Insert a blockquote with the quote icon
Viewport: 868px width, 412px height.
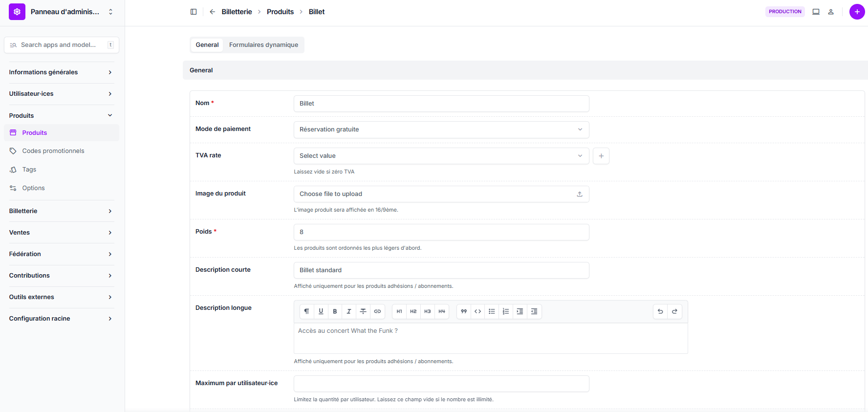[x=464, y=311]
